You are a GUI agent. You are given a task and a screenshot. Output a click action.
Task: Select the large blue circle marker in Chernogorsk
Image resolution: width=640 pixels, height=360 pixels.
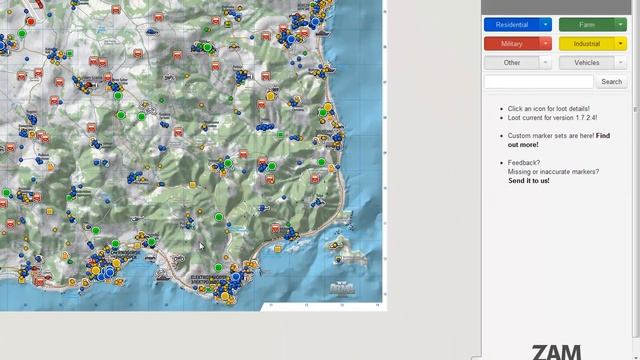[109, 272]
